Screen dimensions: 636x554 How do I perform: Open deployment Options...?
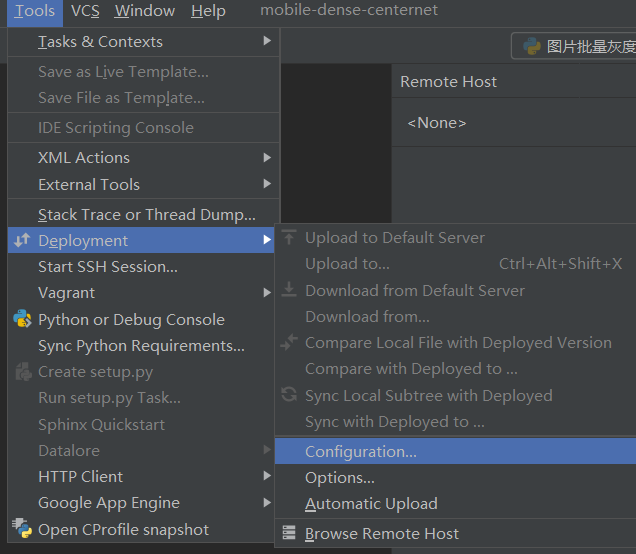click(x=339, y=478)
